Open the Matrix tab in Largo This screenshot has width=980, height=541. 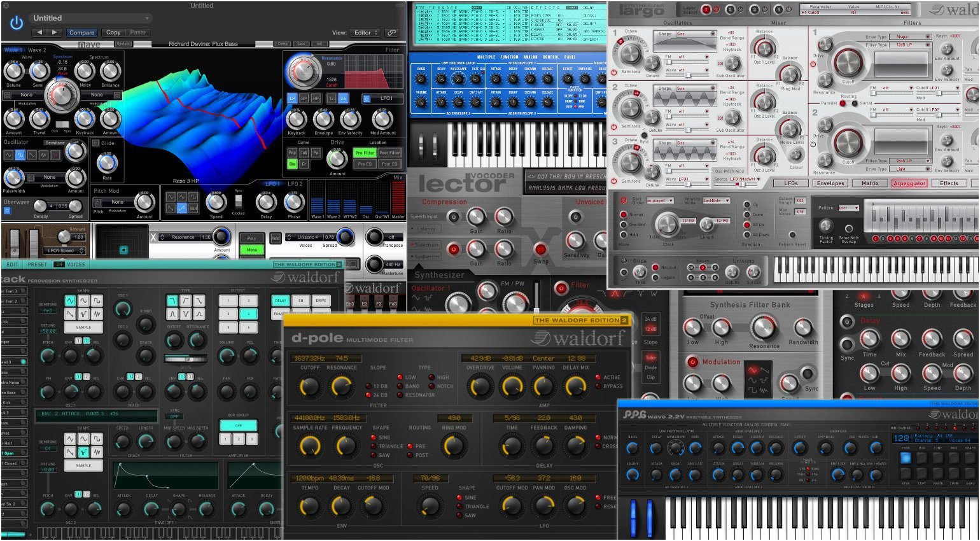tap(870, 183)
